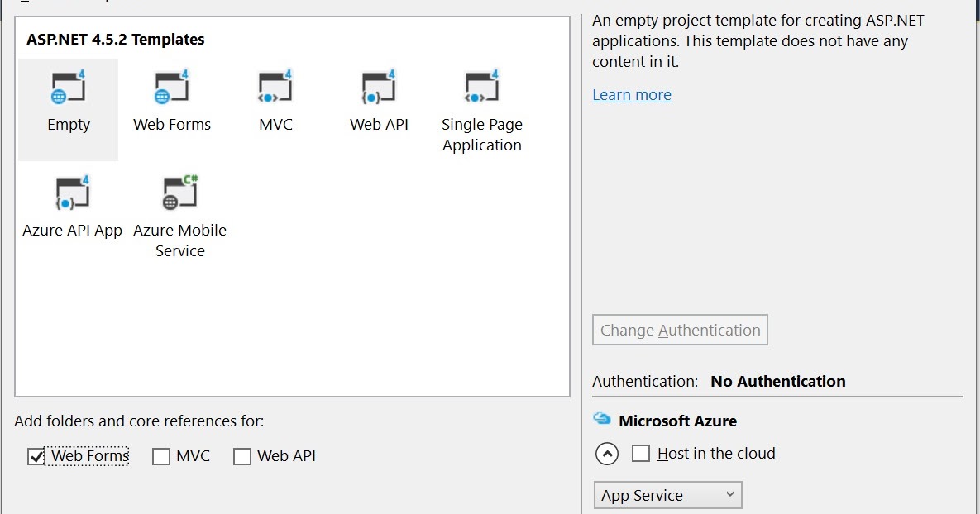Open the Learn more link
The image size is (980, 514).
click(632, 95)
